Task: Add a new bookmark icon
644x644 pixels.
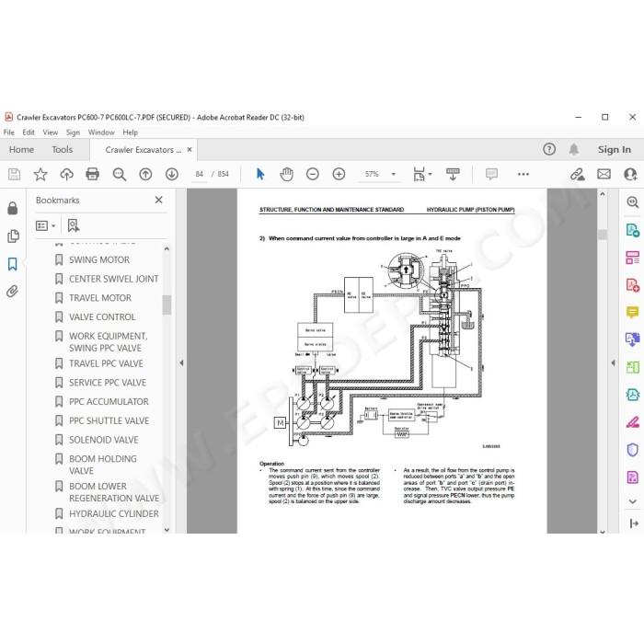Action: click(74, 225)
